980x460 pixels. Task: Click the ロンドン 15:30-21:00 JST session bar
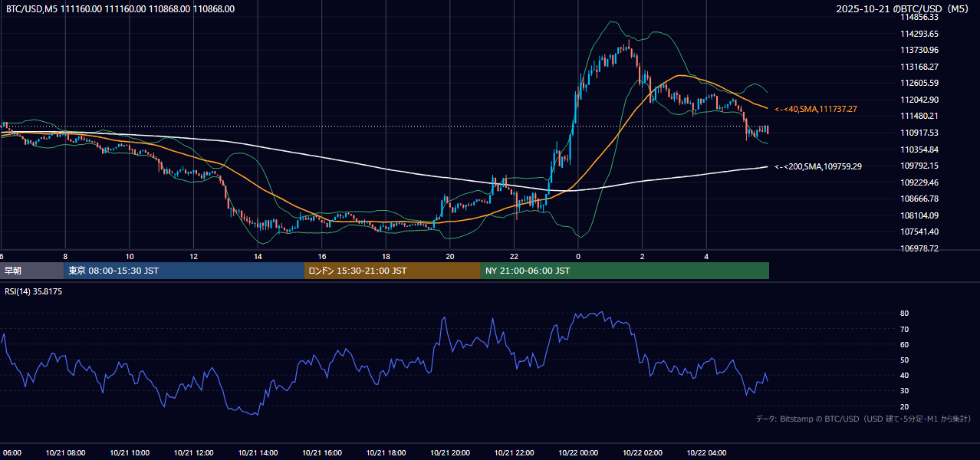[393, 271]
